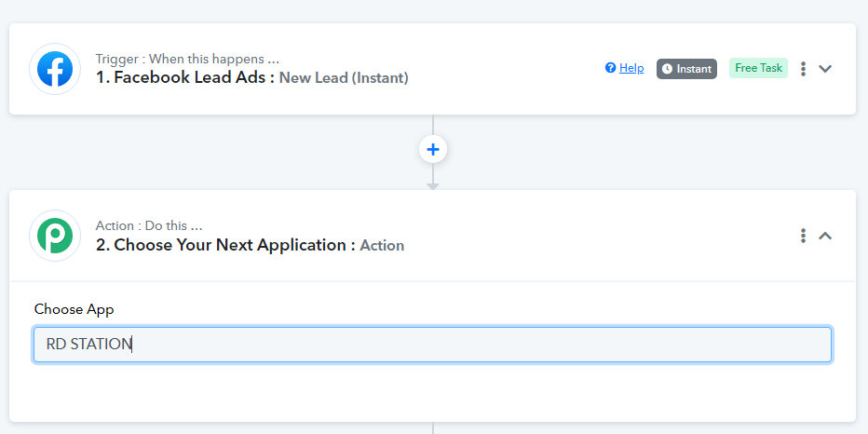Click the green Pabbly action app icon
The height and width of the screenshot is (434, 868).
(55, 236)
